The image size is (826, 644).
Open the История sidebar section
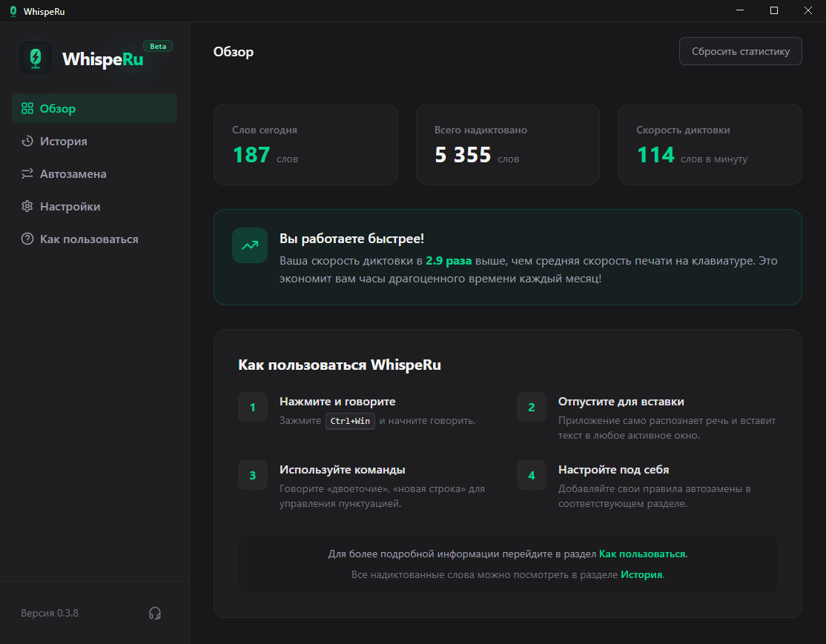[94, 141]
